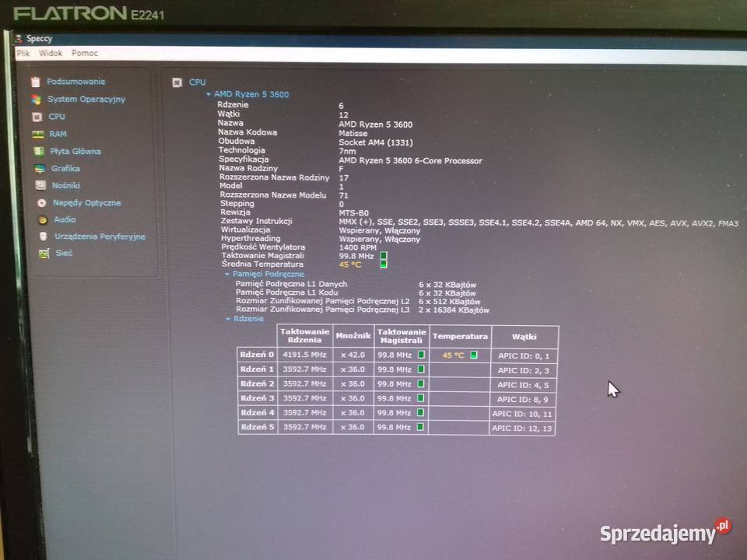The height and width of the screenshot is (560, 747).
Task: Click the Speccy app icon in title bar
Action: click(19, 38)
